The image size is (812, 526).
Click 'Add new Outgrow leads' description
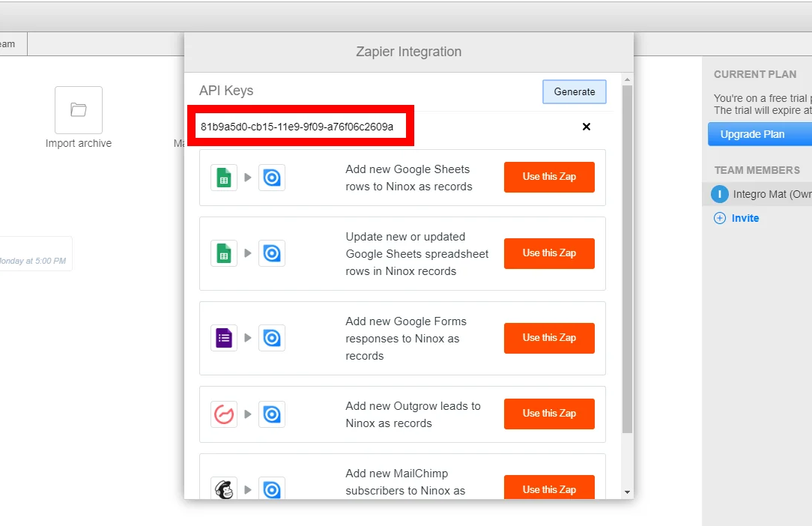point(413,414)
